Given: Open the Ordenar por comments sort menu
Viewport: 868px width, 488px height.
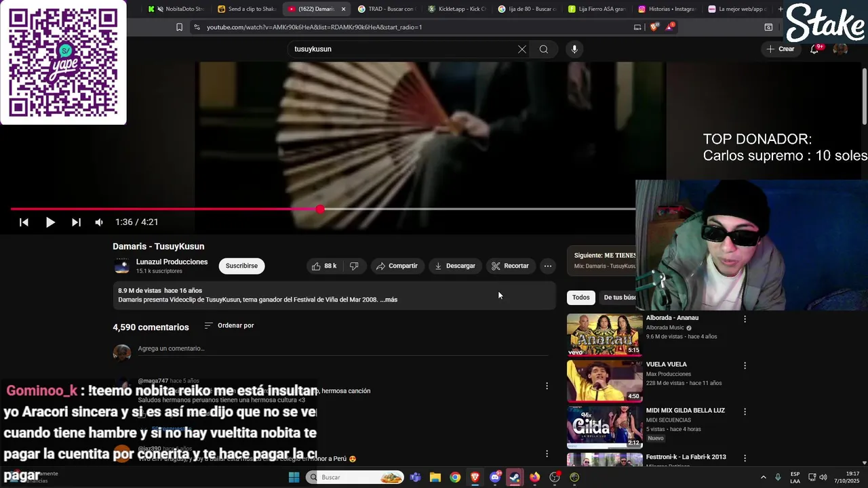Looking at the screenshot, I should [229, 325].
